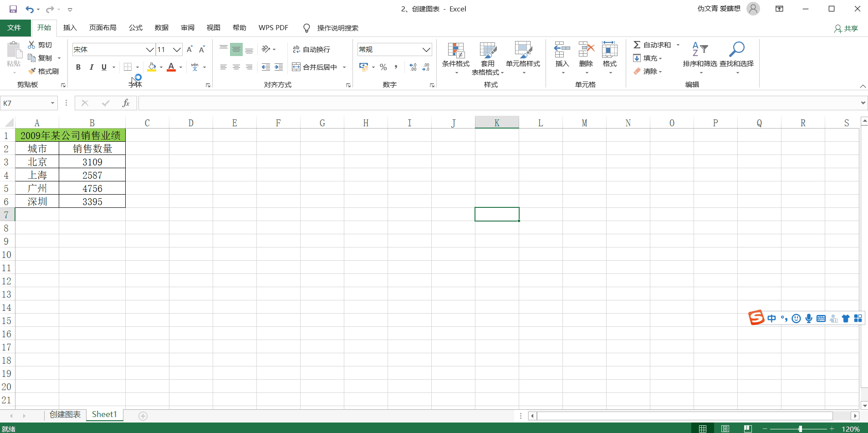The width and height of the screenshot is (868, 433).
Task: Switch to the 创建图表 sheet tab
Action: pyautogui.click(x=65, y=414)
